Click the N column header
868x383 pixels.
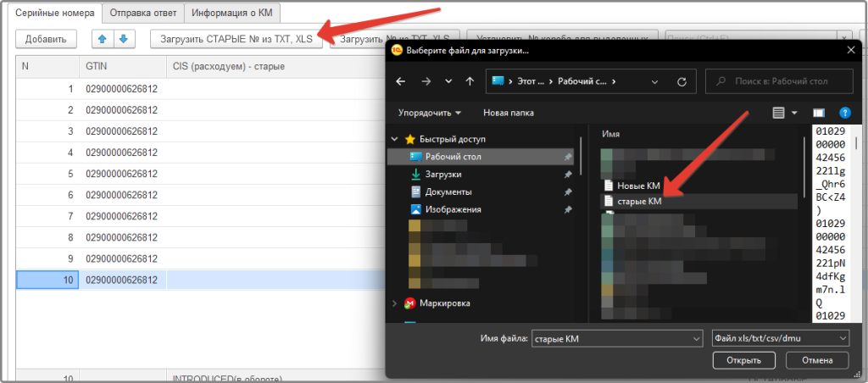click(x=47, y=66)
